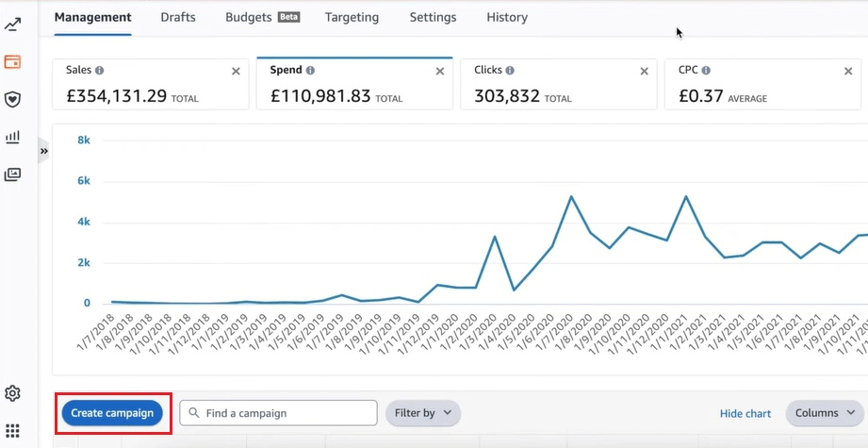Open the apps grid icon in sidebar
The image size is (868, 448).
point(13,431)
